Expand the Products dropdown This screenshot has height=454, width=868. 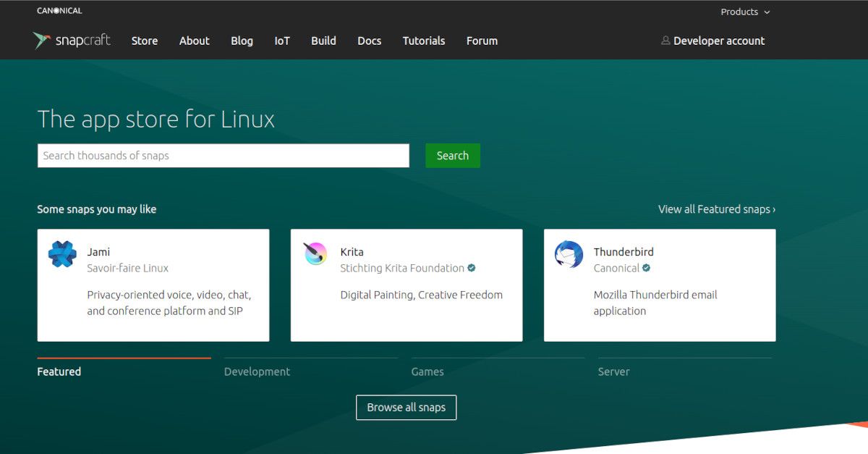point(745,12)
